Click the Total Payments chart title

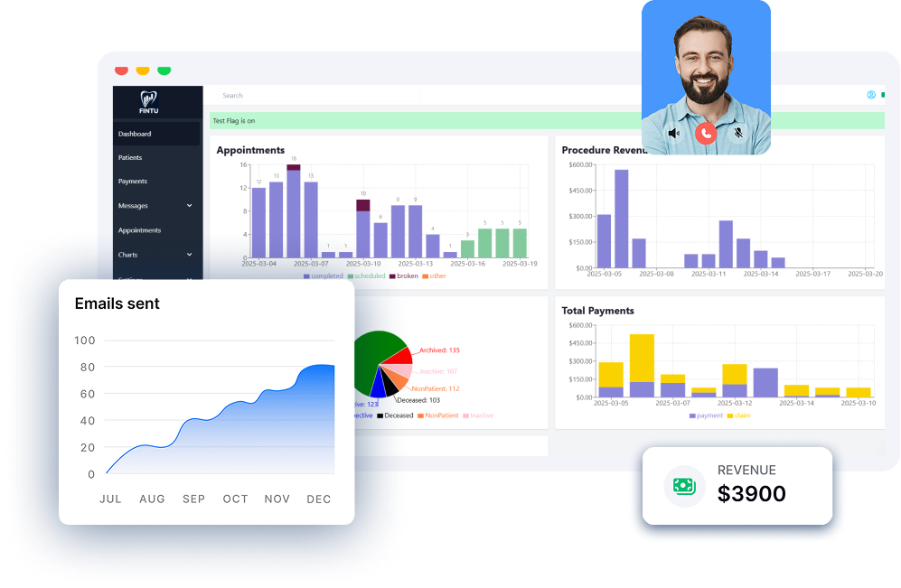point(597,311)
